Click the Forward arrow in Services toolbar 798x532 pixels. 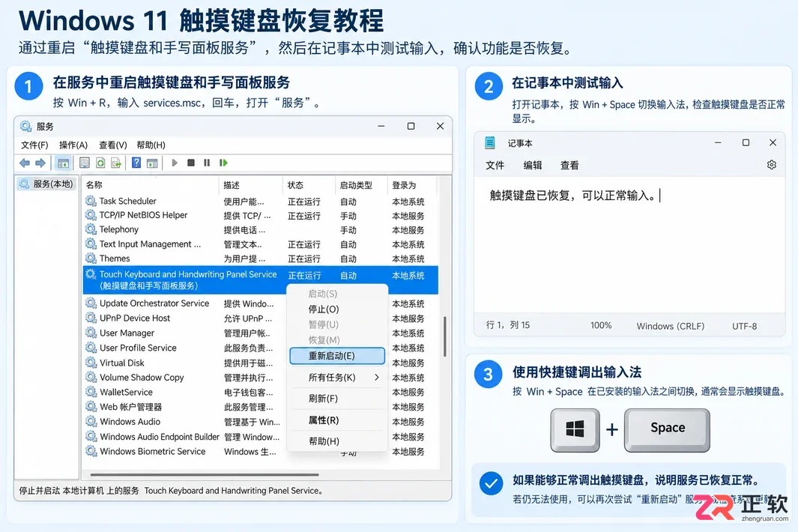pos(40,163)
